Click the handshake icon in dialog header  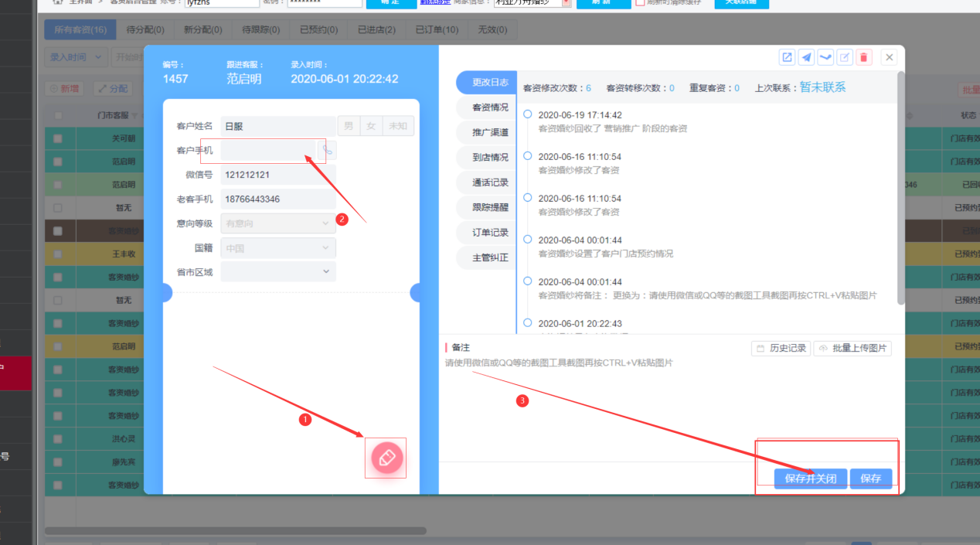[x=825, y=57]
